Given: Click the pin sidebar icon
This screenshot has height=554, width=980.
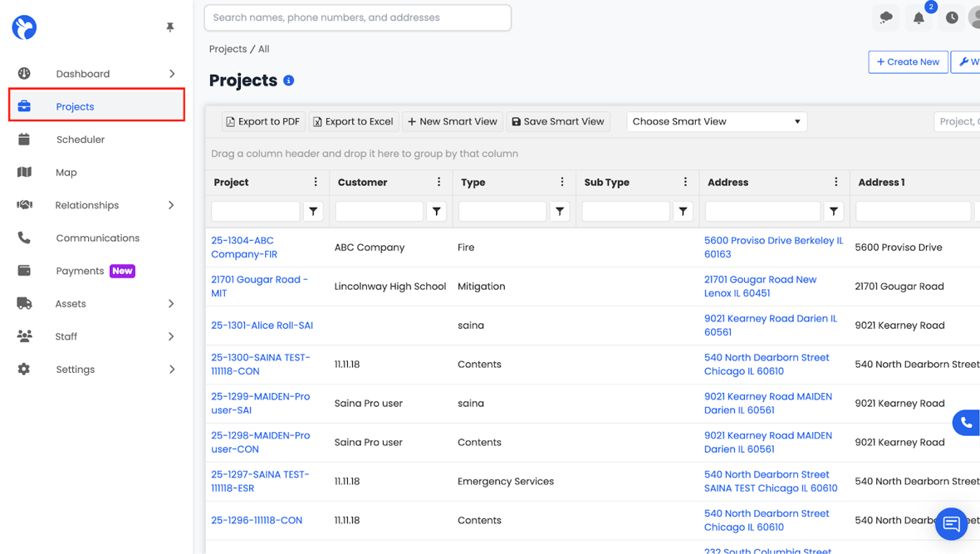Looking at the screenshot, I should (170, 27).
